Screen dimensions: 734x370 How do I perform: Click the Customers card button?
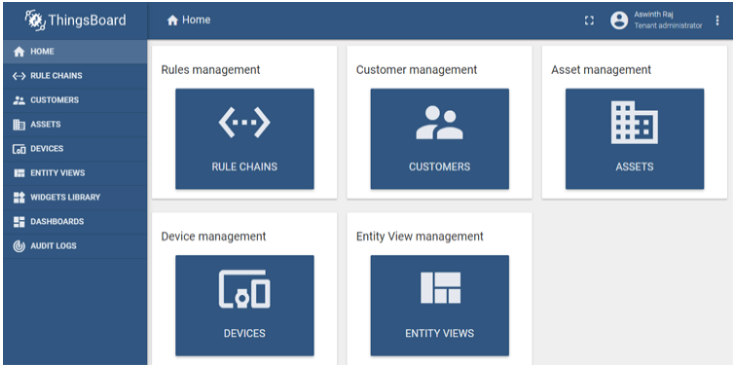tap(440, 139)
